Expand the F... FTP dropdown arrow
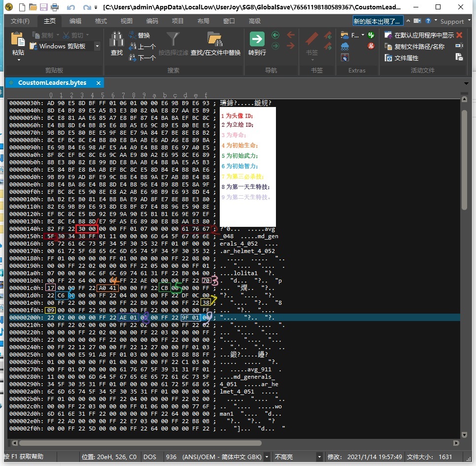 363,35
